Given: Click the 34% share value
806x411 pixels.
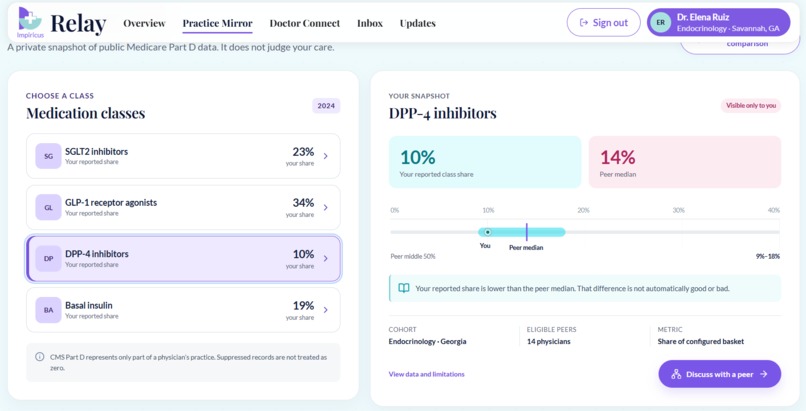Looking at the screenshot, I should point(303,203).
